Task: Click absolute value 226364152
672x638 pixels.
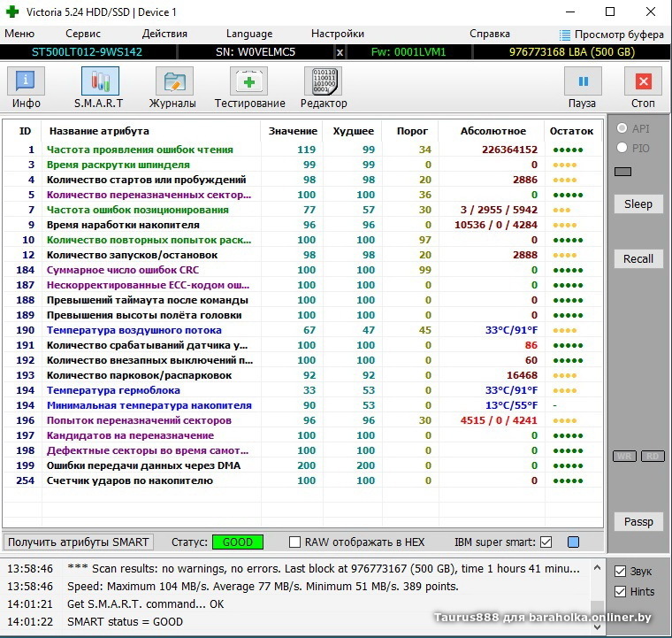Action: click(509, 150)
